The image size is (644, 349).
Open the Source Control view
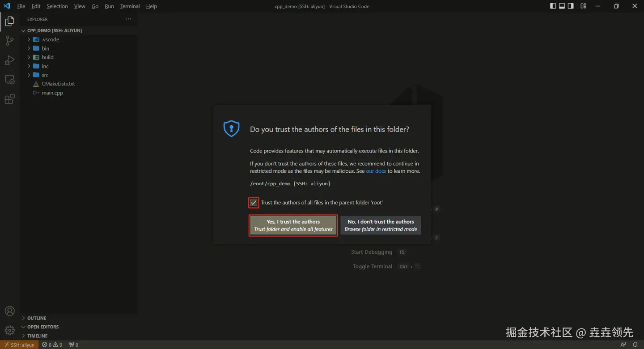coord(9,41)
